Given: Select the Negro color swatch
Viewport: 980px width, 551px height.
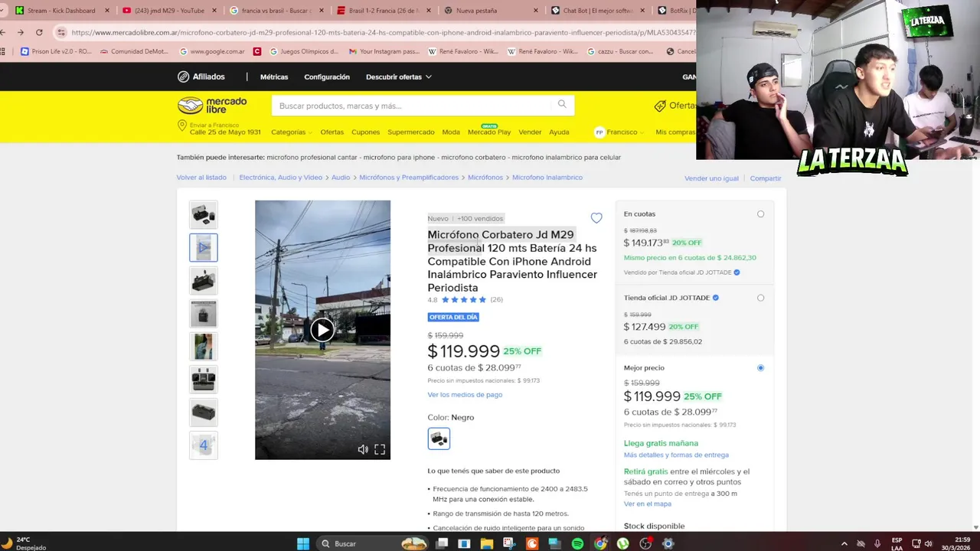Looking at the screenshot, I should [x=439, y=439].
